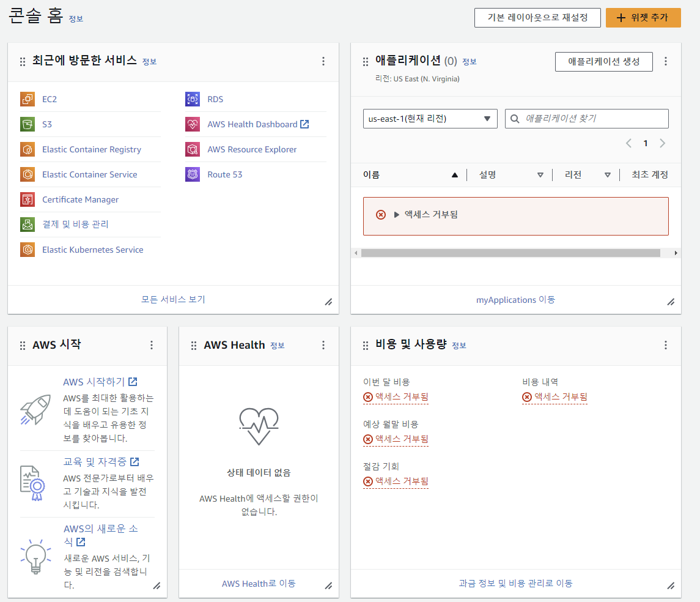Go to previous applications page

click(628, 143)
